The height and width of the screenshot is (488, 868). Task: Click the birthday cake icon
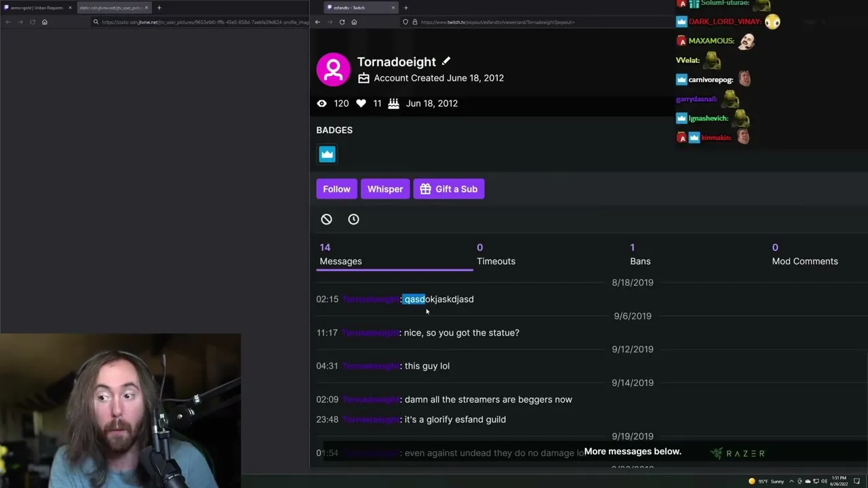point(393,103)
